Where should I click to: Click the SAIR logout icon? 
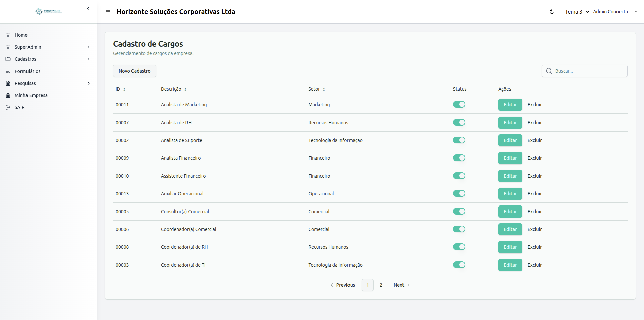pyautogui.click(x=8, y=107)
